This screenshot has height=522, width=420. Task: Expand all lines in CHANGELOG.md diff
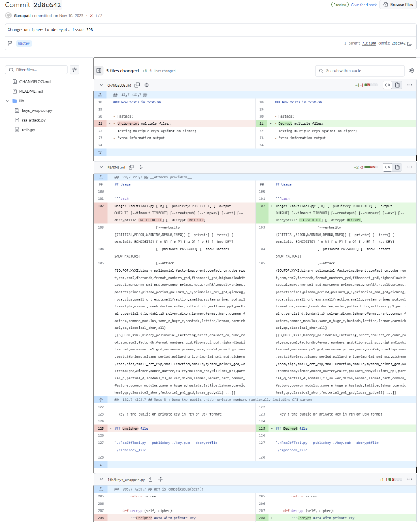point(146,85)
